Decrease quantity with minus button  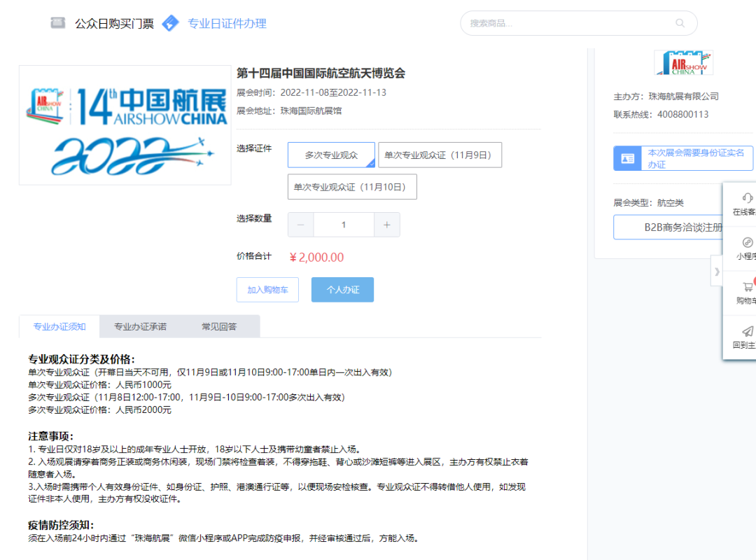301,225
